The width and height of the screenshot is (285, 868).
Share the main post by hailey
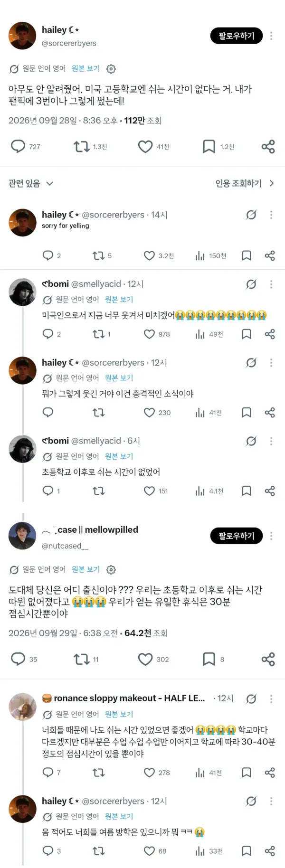(268, 147)
